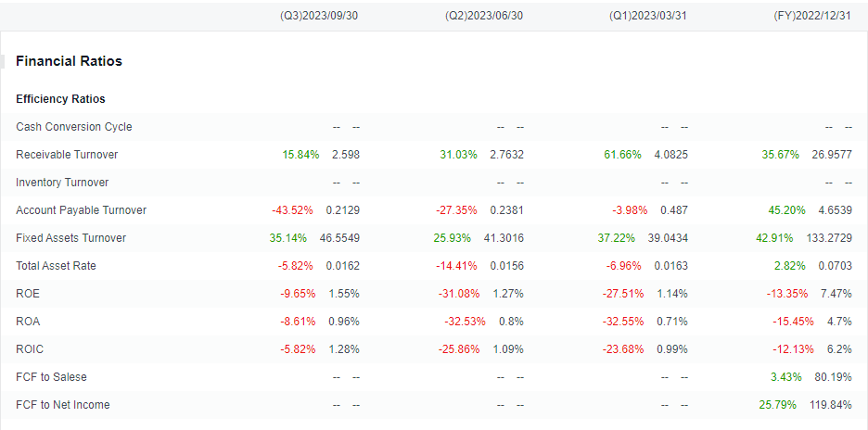Click the -25.86% ROIC change
868x430 pixels.
tap(459, 349)
